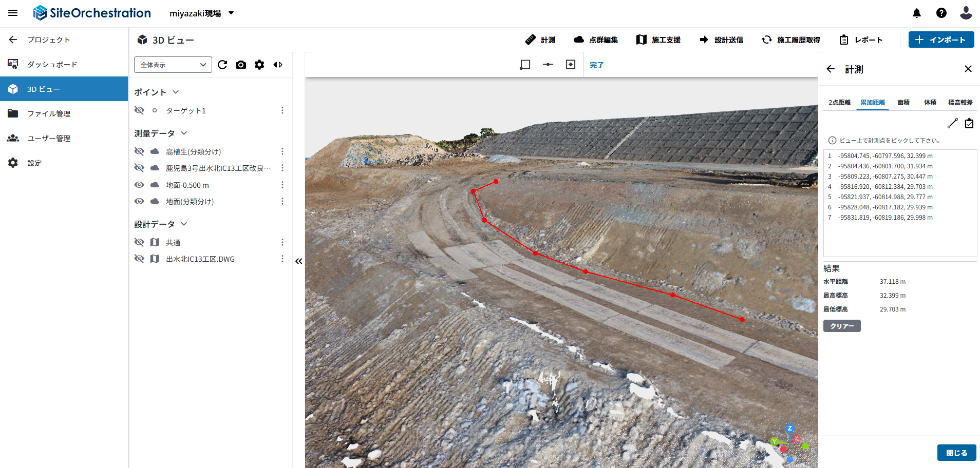
Task: Open 3D view settings via the gear icon
Action: [x=259, y=65]
